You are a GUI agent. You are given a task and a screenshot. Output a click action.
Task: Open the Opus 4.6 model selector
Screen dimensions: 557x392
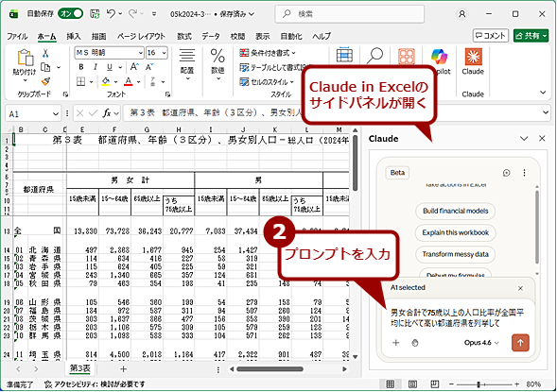point(481,343)
